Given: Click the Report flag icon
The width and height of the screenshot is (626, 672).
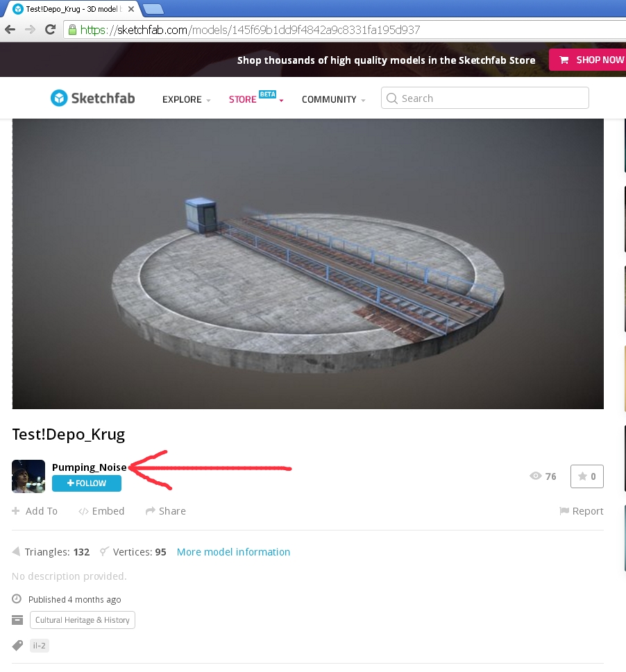Looking at the screenshot, I should point(564,511).
